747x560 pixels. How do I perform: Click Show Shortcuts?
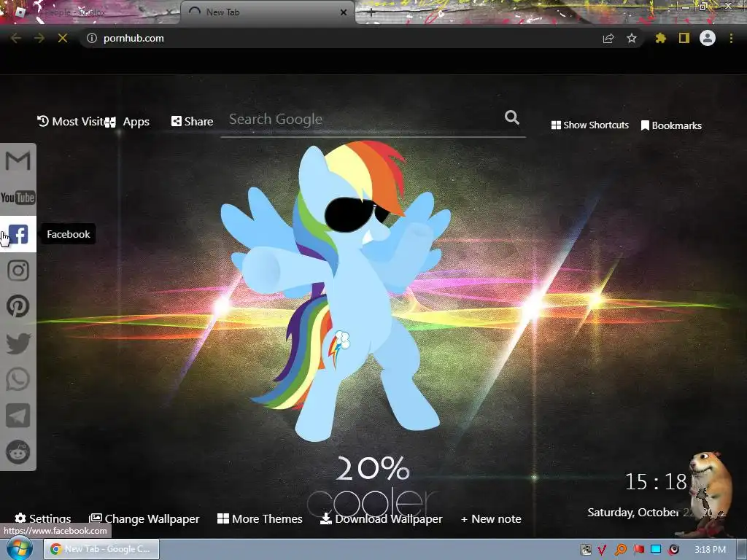tap(589, 125)
